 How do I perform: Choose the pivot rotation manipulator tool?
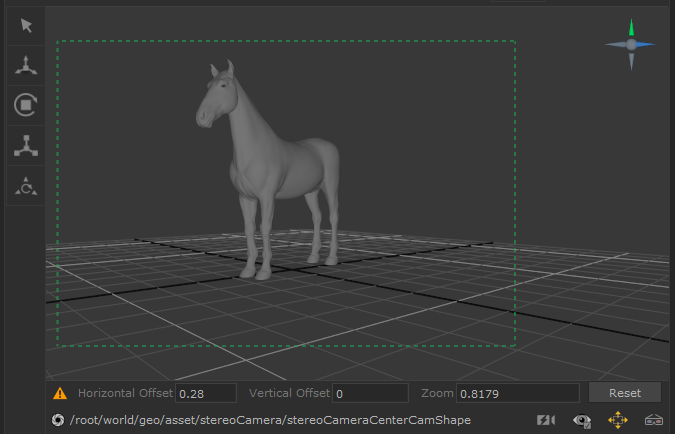[26, 185]
